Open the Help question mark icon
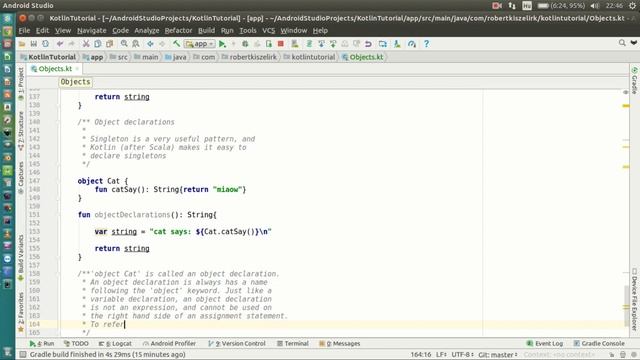640x360 pixels. (x=426, y=44)
